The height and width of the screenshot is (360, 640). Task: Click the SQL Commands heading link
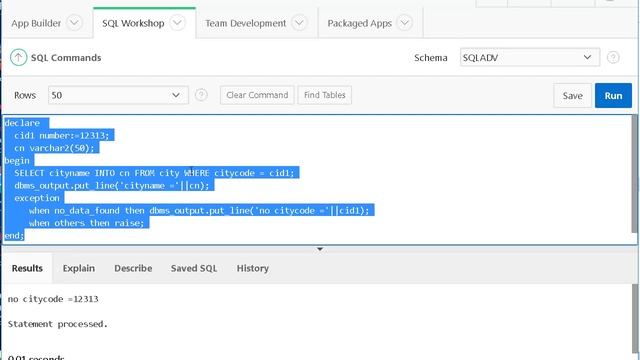(66, 58)
